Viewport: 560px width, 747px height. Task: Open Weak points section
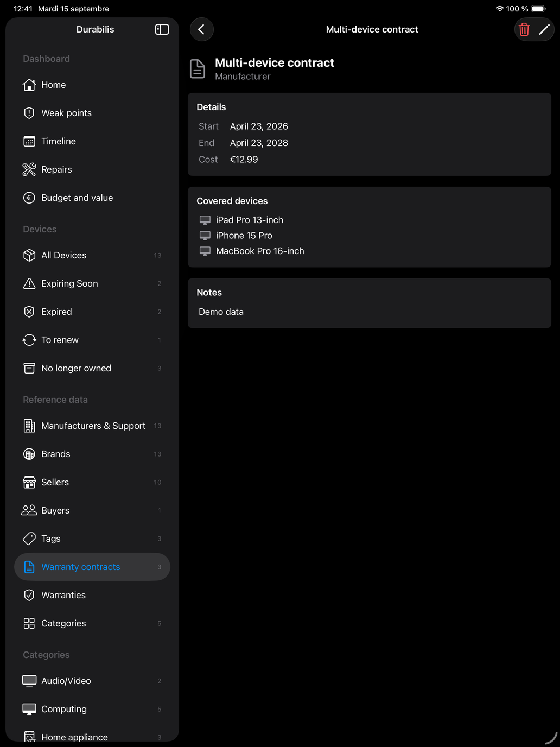[92, 113]
